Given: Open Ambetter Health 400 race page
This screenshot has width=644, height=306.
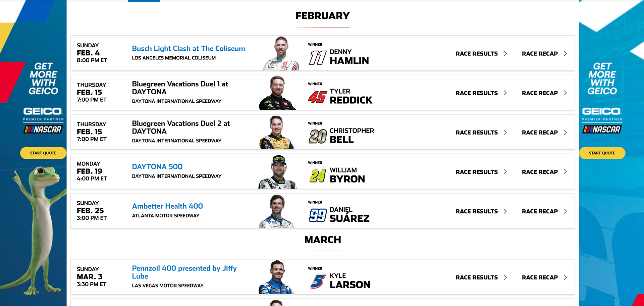Looking at the screenshot, I should (x=167, y=206).
